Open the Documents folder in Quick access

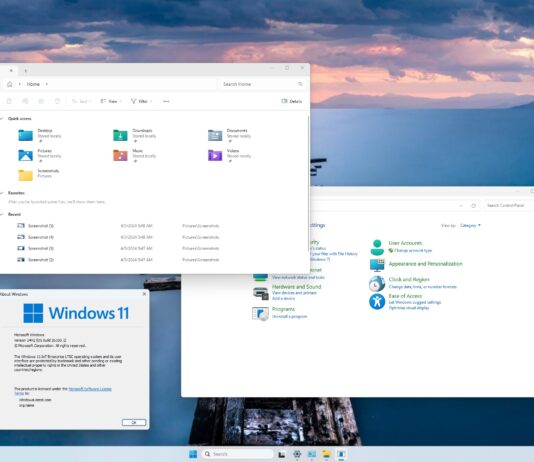(x=215, y=136)
